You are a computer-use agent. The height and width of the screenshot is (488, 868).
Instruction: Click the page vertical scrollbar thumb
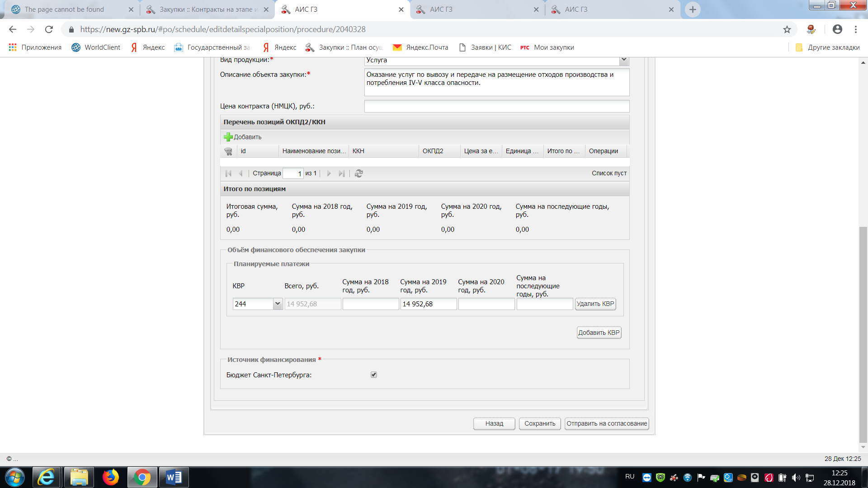pos(863,334)
